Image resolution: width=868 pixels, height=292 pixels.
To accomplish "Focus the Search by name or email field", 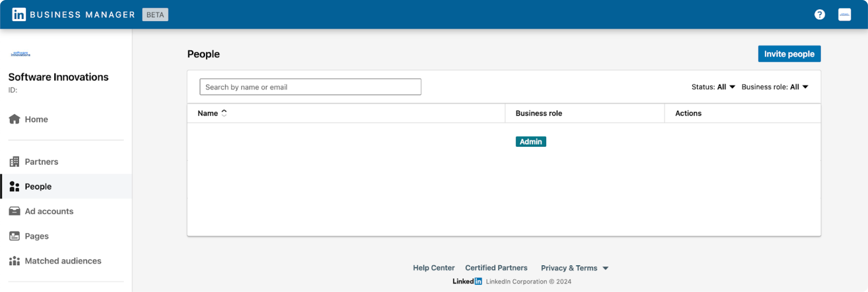I will (x=310, y=87).
